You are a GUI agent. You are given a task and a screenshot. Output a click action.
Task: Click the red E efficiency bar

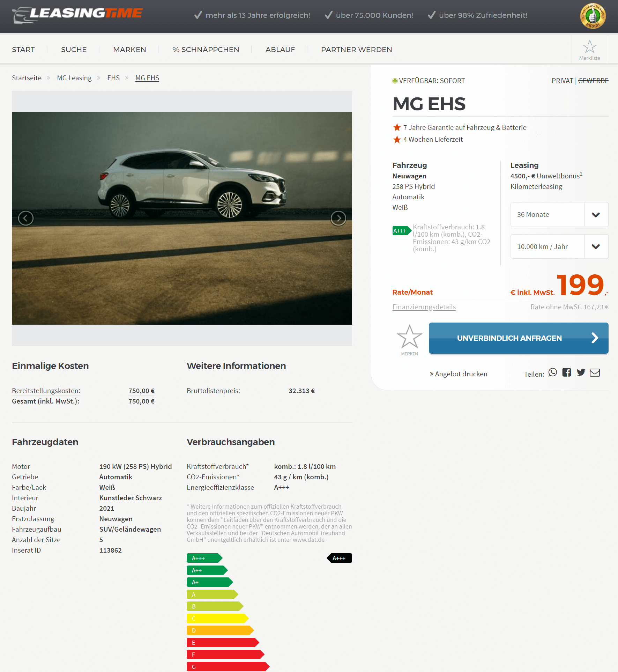[223, 643]
